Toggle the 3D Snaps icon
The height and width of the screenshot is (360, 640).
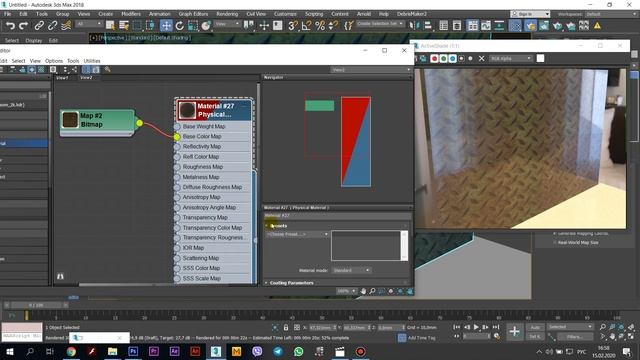point(293,26)
